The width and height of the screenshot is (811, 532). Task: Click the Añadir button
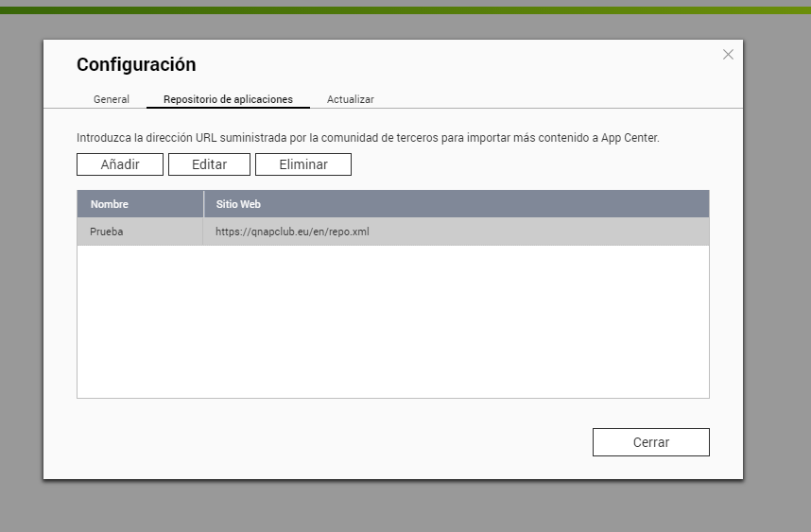(x=120, y=164)
